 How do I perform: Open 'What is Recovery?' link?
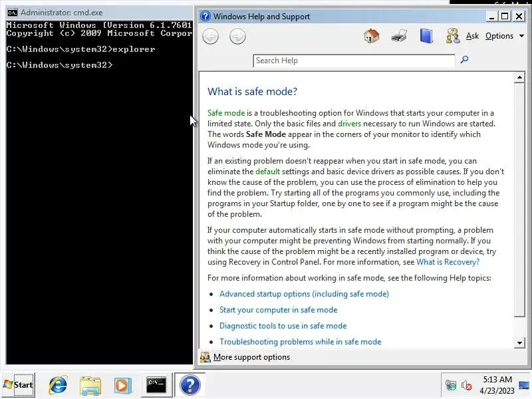(448, 262)
